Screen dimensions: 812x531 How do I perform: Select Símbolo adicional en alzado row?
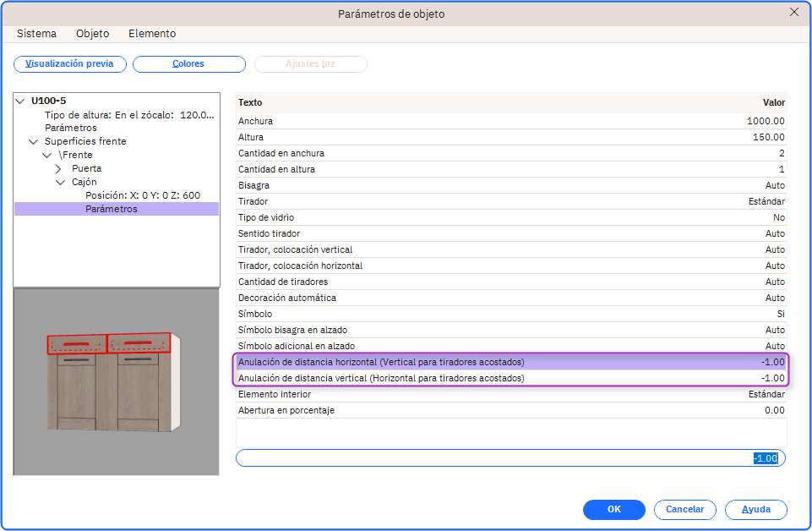pos(511,346)
